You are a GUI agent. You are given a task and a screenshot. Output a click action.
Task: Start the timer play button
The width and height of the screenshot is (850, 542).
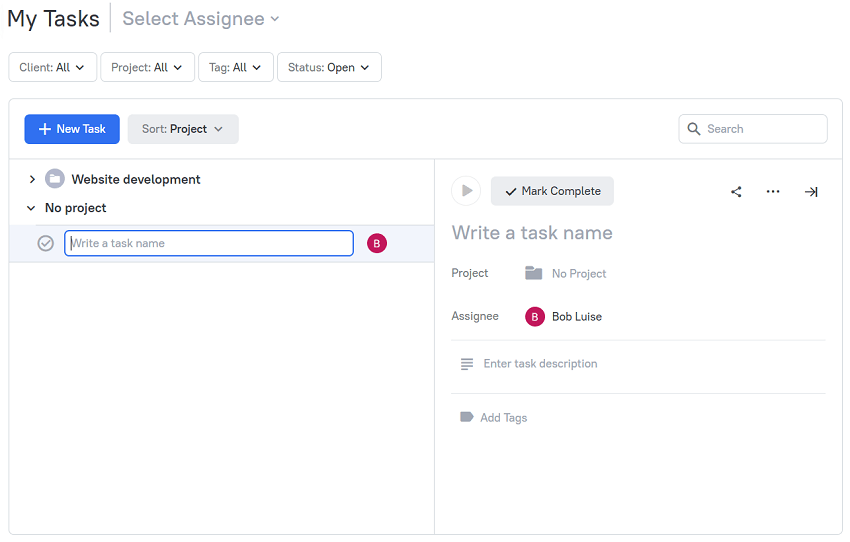(466, 191)
